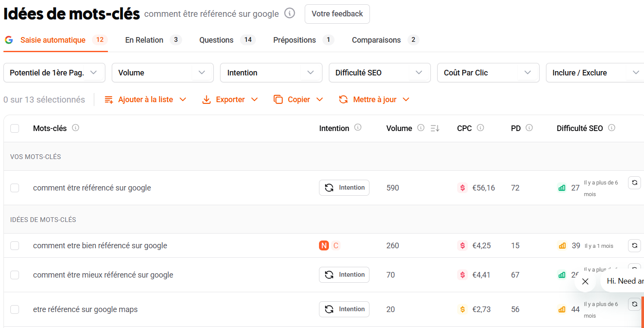Viewport: 644px width, 328px height.
Task: Click the Votre feedback button
Action: [337, 14]
